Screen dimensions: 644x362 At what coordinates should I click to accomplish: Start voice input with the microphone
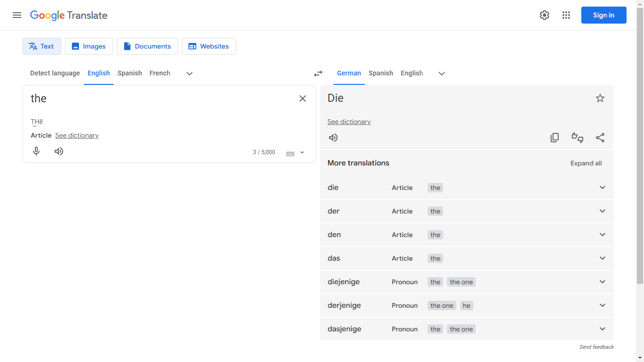(x=36, y=151)
